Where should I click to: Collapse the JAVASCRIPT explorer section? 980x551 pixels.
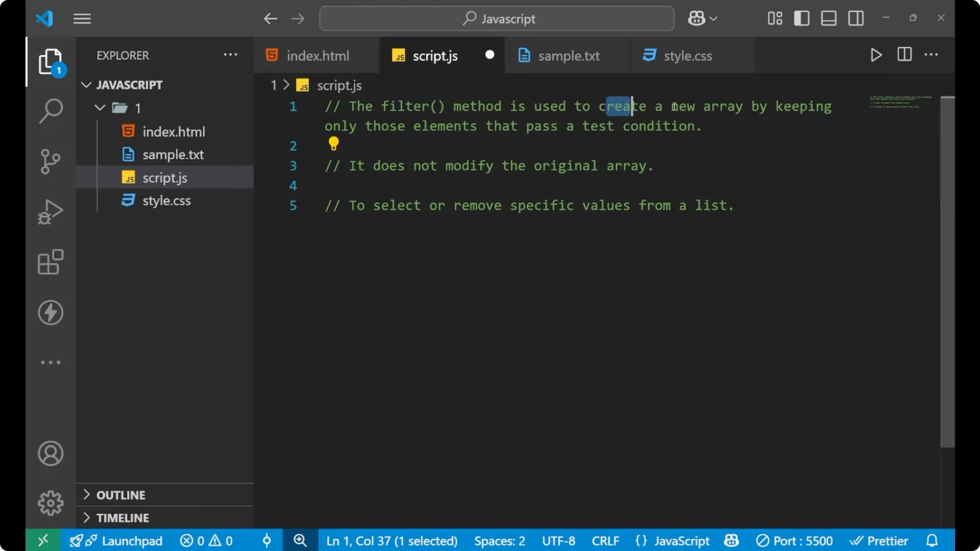85,85
